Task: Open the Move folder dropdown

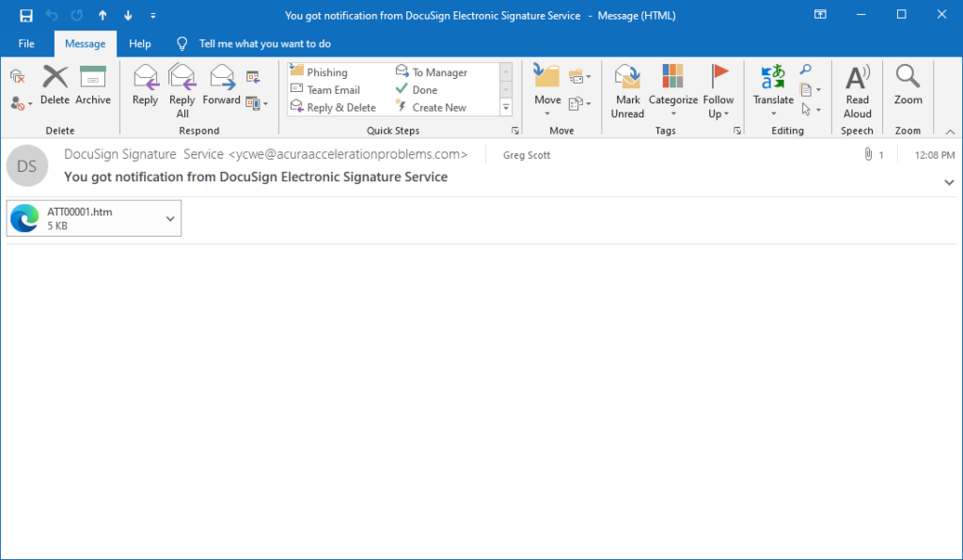Action: [x=547, y=91]
